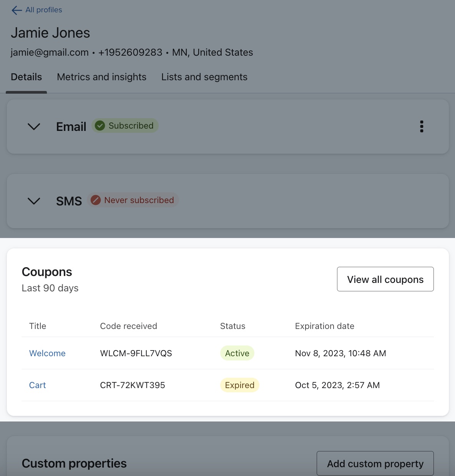Click the green check icon in Subscribed badge
455x476 pixels.
(x=100, y=126)
